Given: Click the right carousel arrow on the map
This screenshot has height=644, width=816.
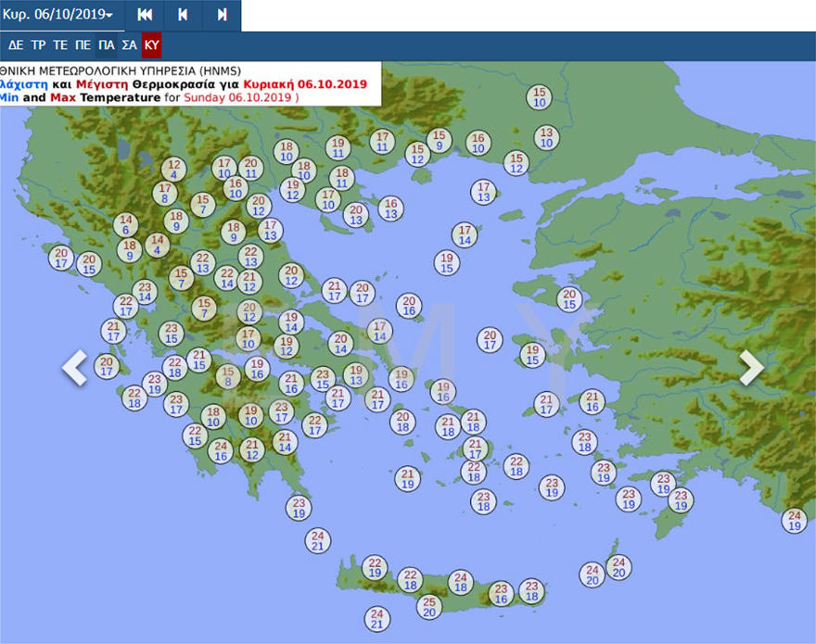Looking at the screenshot, I should [751, 368].
